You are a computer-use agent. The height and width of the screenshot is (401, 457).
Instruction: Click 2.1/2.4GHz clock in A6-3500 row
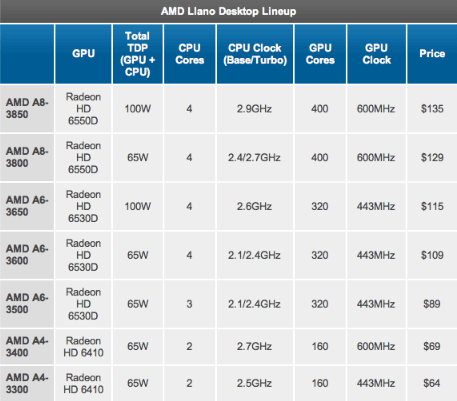coord(254,304)
